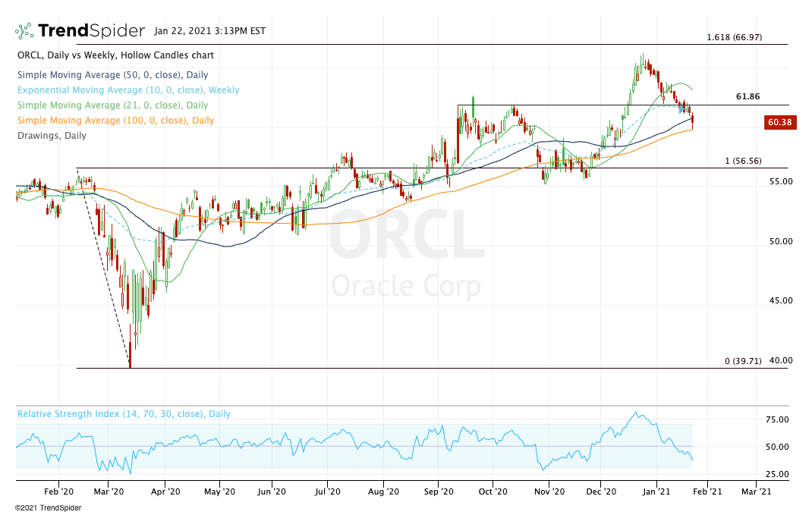Click the RSI 25.00 axis label
Screen dimensions: 812x515
pyautogui.click(x=777, y=474)
